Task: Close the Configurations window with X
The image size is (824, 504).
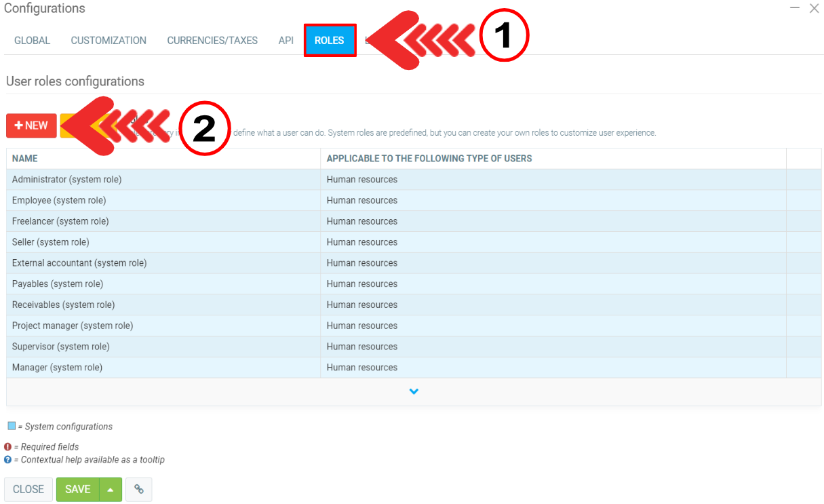Action: (815, 8)
